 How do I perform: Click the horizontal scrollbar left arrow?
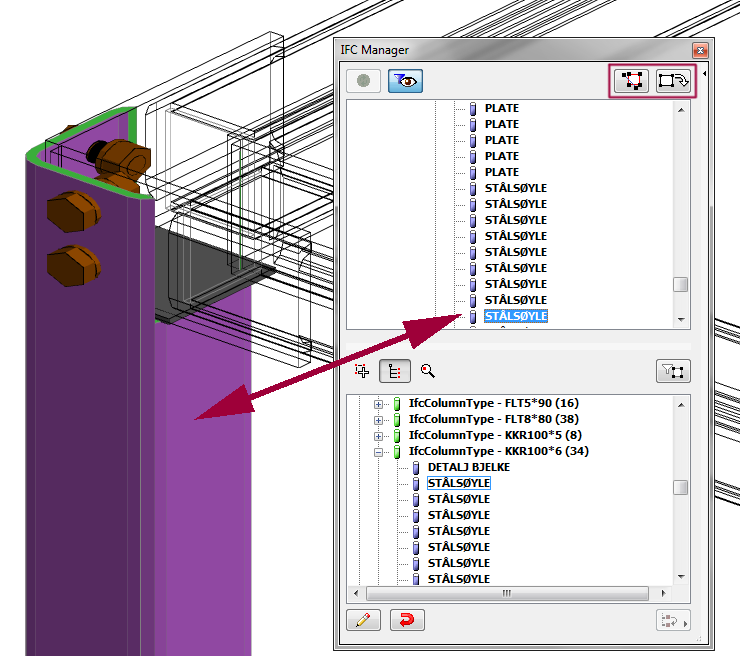[x=356, y=593]
